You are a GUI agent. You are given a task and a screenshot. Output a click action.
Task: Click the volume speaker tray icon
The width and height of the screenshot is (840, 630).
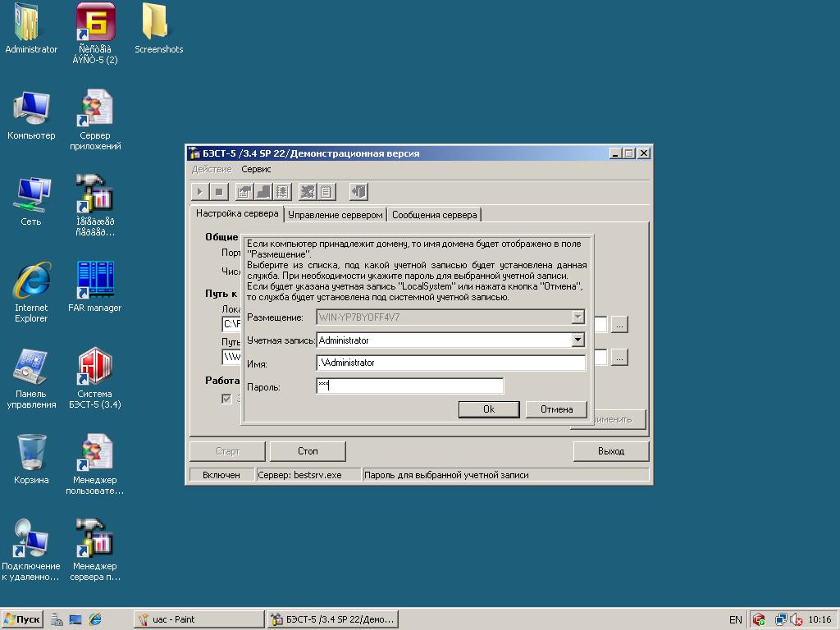796,620
